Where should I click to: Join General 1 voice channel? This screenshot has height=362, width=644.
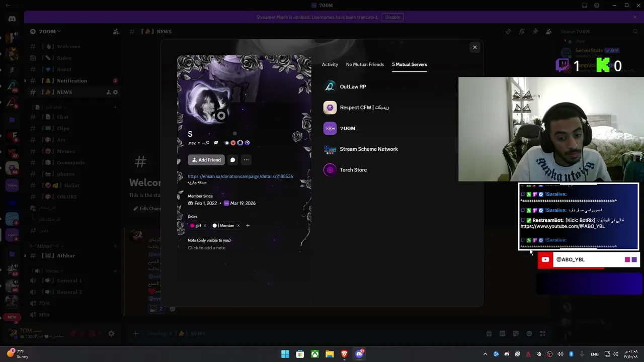(73, 281)
